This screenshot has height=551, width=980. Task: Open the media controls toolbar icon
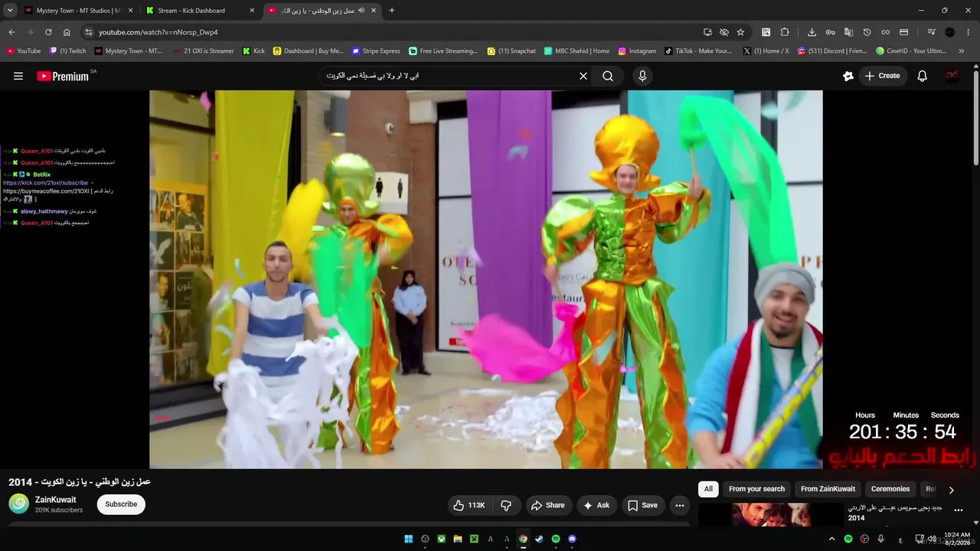(931, 32)
